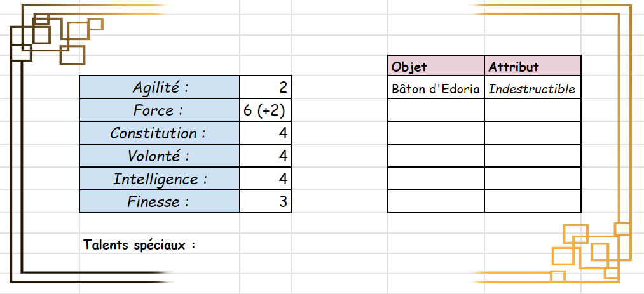
Task: Click the empty cell directly below Bâton d'Edoria
Action: [436, 110]
